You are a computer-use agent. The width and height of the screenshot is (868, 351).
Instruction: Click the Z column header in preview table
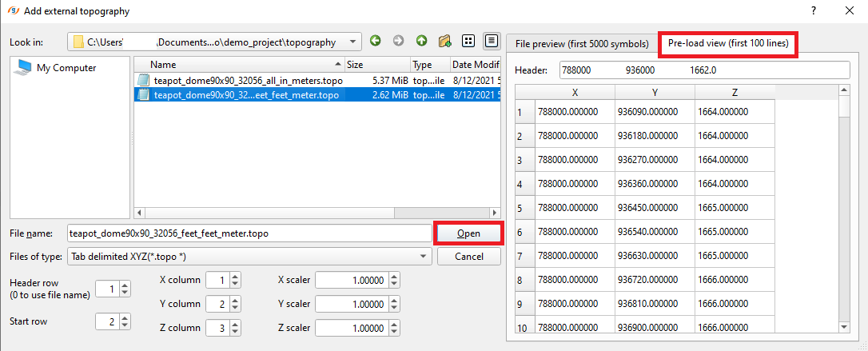pos(735,92)
